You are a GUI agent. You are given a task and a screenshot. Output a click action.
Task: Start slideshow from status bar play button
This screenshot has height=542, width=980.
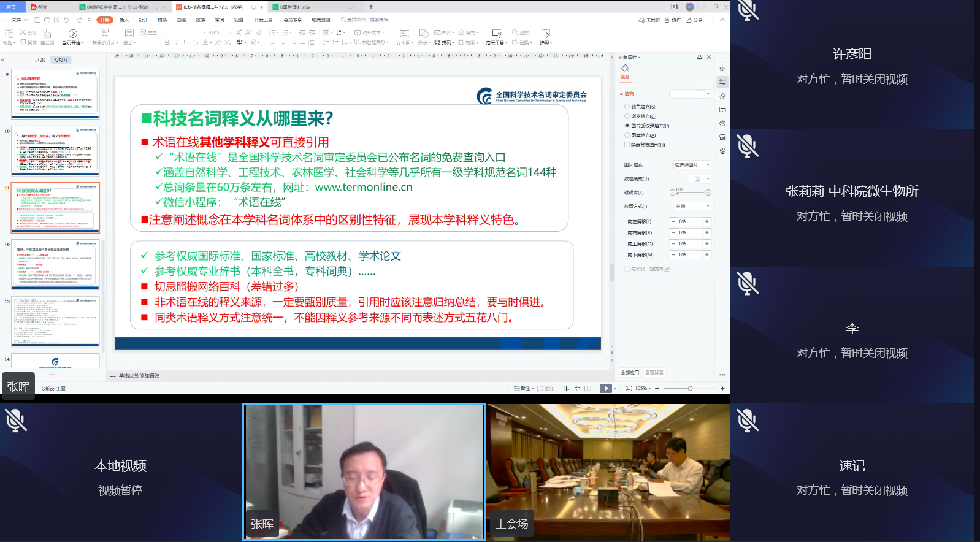click(x=605, y=388)
